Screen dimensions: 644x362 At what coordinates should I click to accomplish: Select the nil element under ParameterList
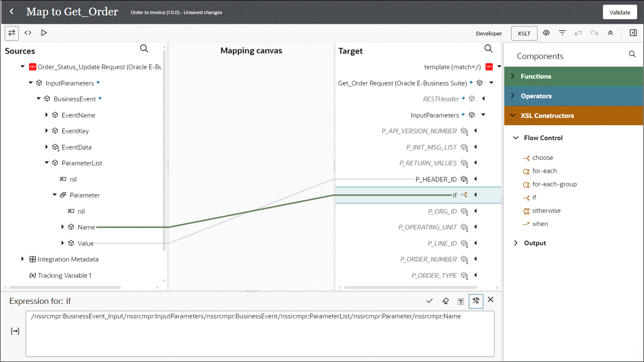[x=73, y=180]
